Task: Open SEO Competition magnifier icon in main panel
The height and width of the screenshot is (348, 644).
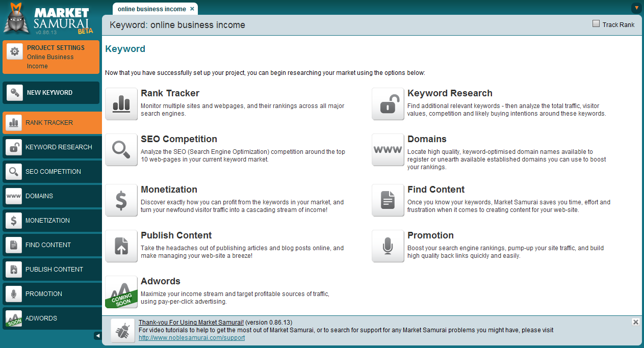Action: pos(121,150)
